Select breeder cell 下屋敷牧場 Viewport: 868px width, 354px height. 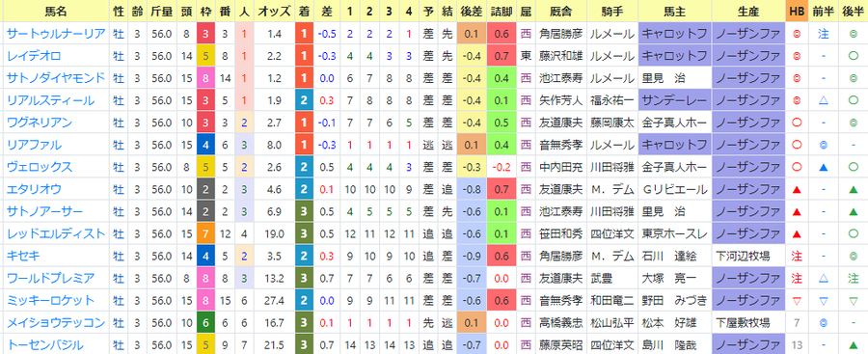pos(747,322)
